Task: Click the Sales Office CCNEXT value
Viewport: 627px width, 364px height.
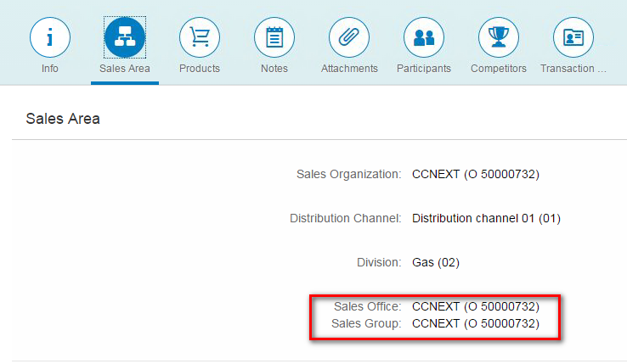Action: pos(476,306)
